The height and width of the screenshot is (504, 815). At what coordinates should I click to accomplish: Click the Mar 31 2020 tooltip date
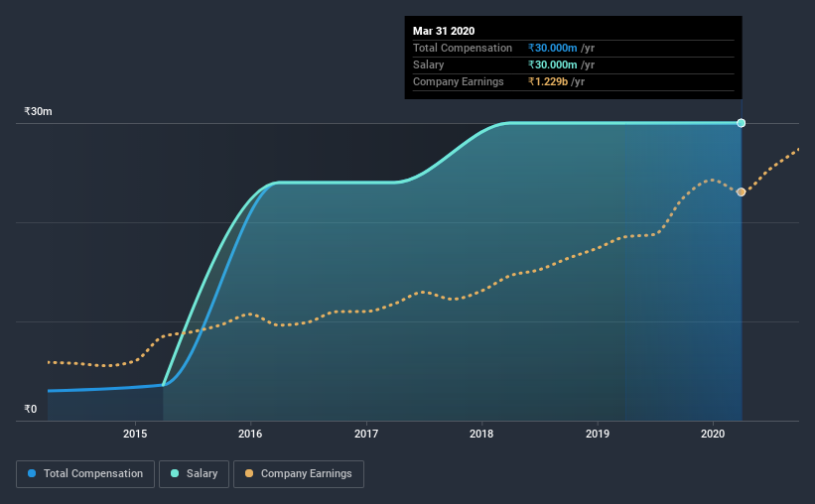point(444,31)
